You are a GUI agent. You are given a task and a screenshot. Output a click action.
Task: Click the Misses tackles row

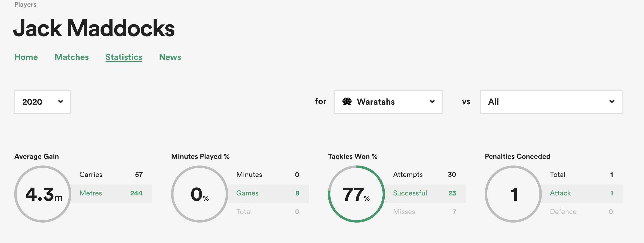[x=424, y=212]
